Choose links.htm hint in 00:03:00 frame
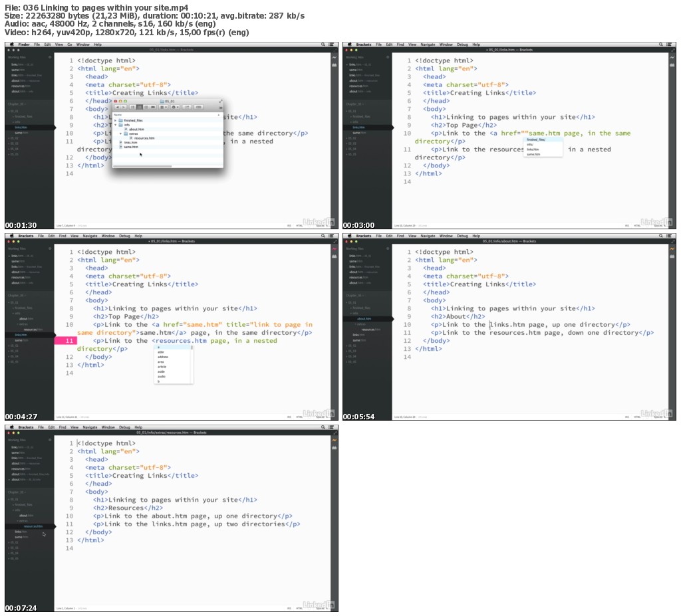681x616 pixels. click(543, 150)
